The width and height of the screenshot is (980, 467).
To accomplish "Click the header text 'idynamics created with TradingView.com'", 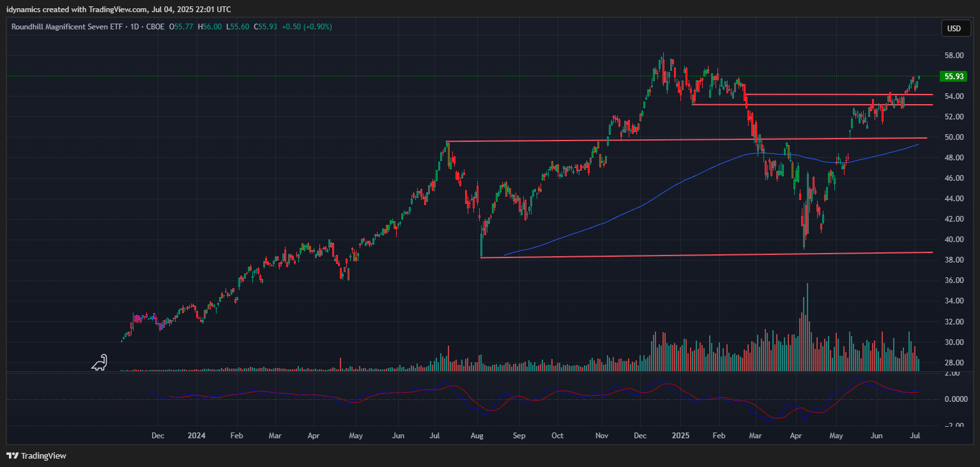I will pos(77,9).
